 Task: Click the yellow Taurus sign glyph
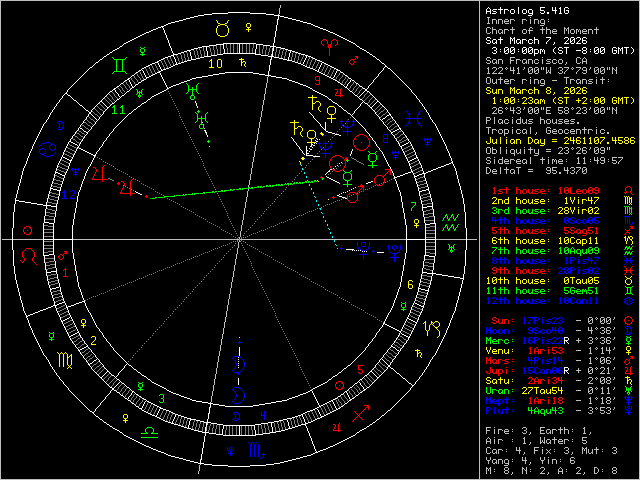[222, 30]
